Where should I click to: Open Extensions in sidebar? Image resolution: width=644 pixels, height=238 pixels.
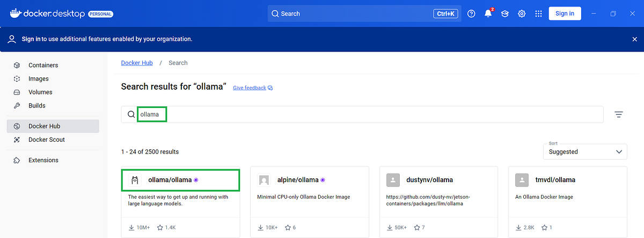click(x=53, y=160)
